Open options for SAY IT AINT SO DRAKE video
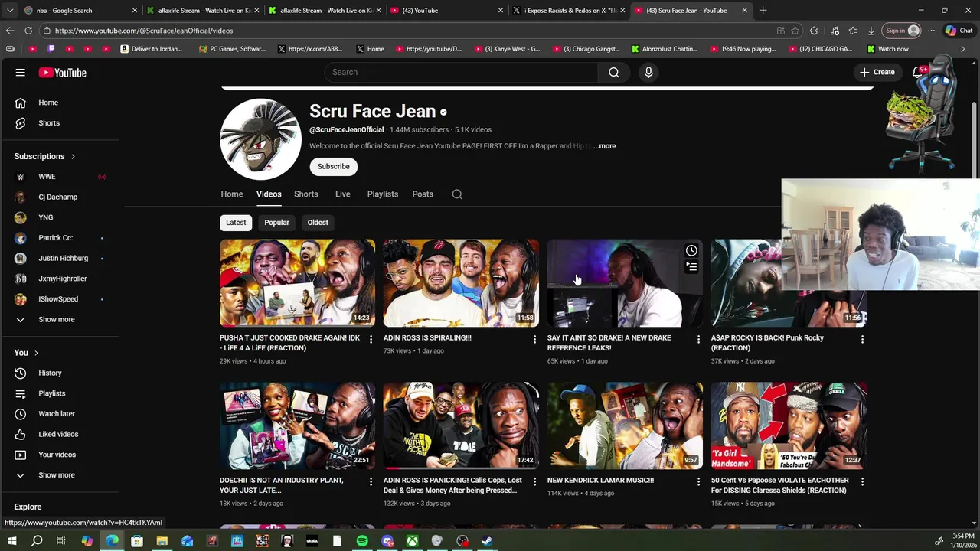Viewport: 980px width, 551px height. point(698,338)
